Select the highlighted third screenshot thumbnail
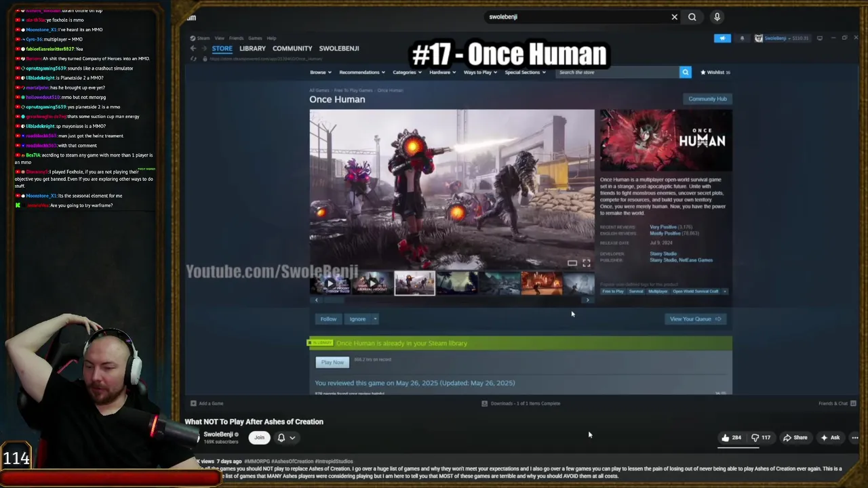Screen dimensions: 868x488 [x=414, y=283]
